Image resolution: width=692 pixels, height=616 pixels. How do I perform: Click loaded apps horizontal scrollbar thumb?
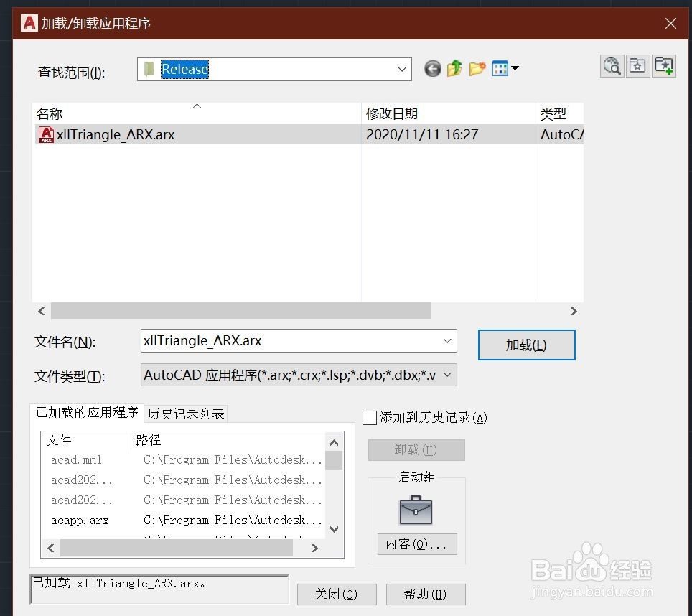click(177, 548)
